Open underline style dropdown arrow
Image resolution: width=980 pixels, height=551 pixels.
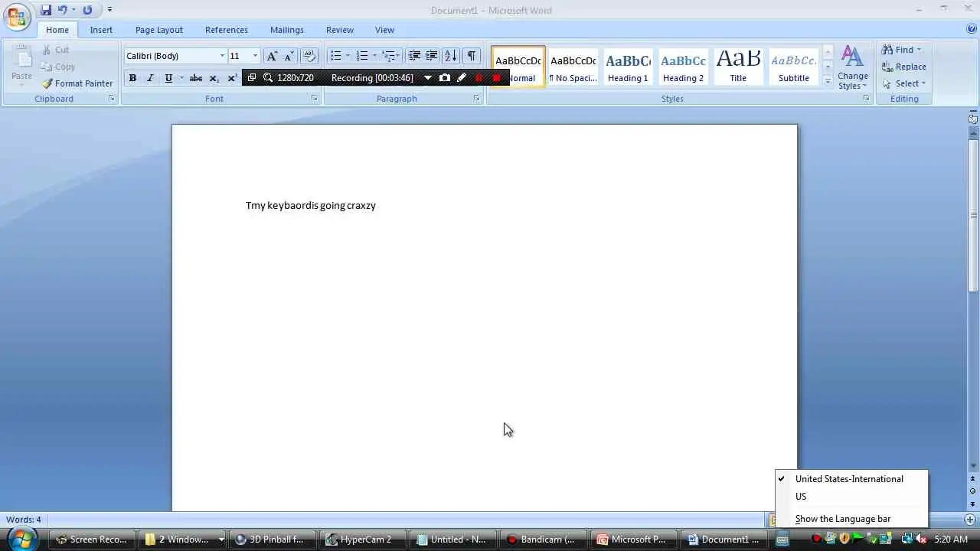[181, 78]
